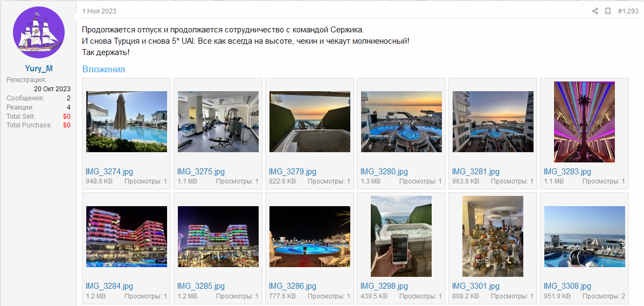Bookmark this post using the bookmark icon
Screen dimensions: 644x306
[x=608, y=11]
